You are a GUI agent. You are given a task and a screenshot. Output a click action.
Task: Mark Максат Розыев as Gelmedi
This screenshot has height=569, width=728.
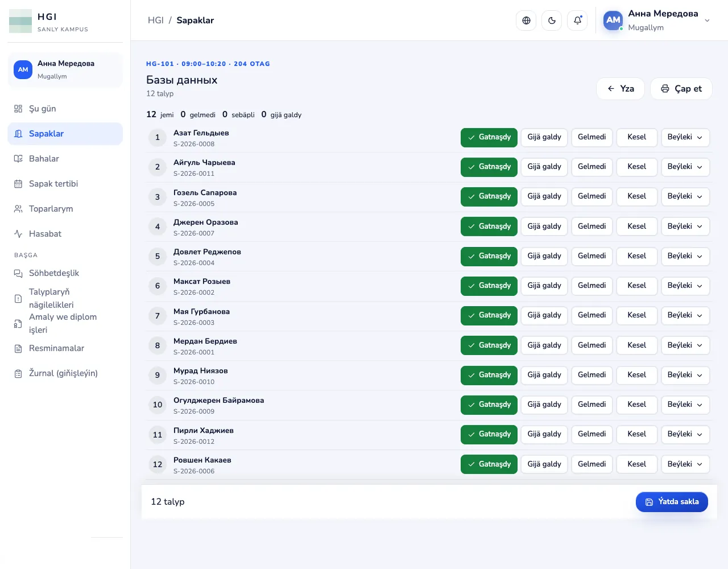point(591,286)
